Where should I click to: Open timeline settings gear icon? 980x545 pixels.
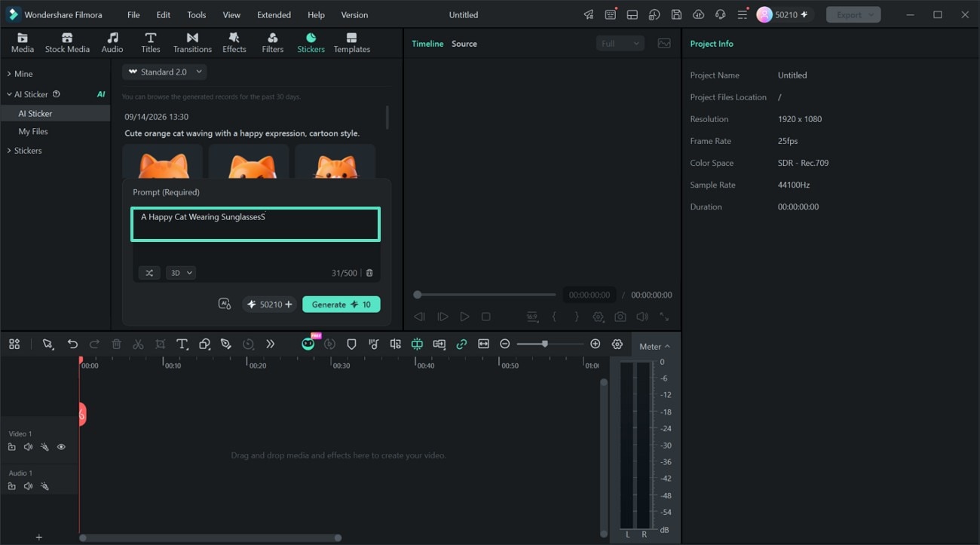[617, 344]
